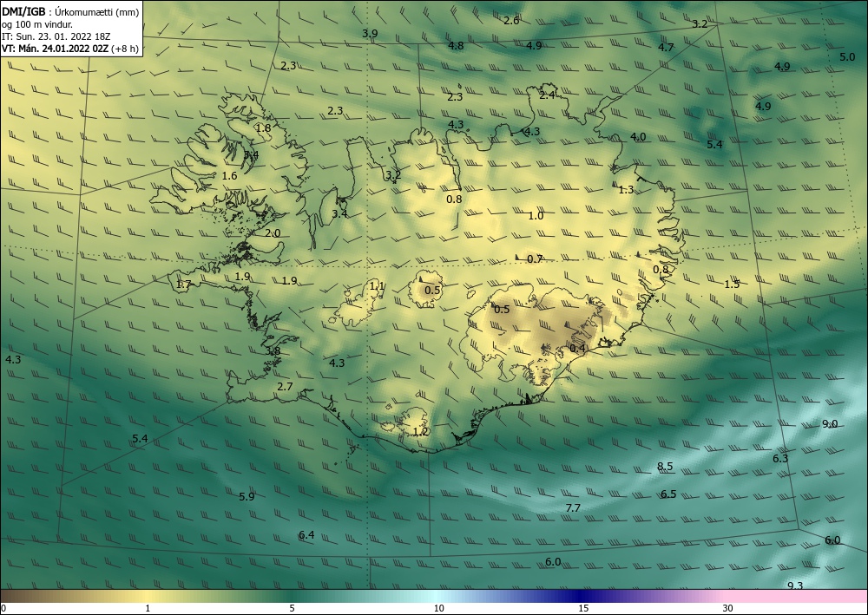
Task: Click the 1.5 value east of Iceland
Action: [732, 285]
